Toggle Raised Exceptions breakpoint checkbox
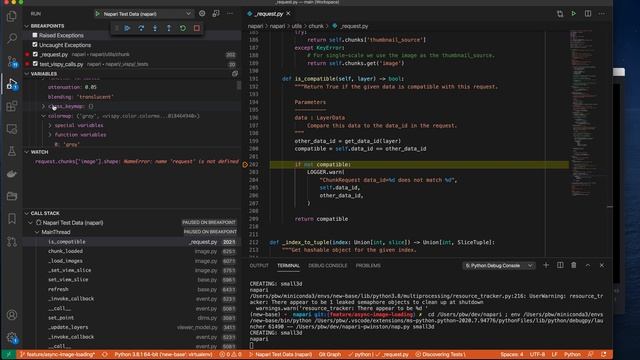This screenshot has height=360, width=640. [x=35, y=35]
